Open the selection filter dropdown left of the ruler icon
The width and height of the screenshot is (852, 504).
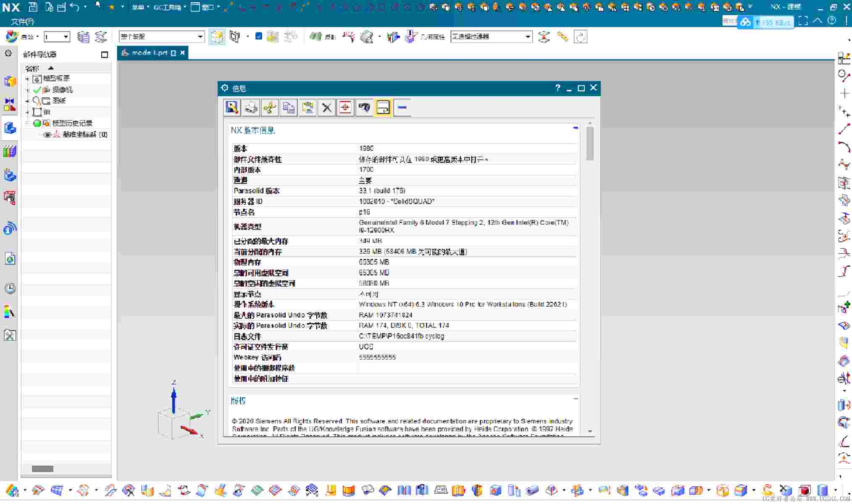tap(491, 37)
